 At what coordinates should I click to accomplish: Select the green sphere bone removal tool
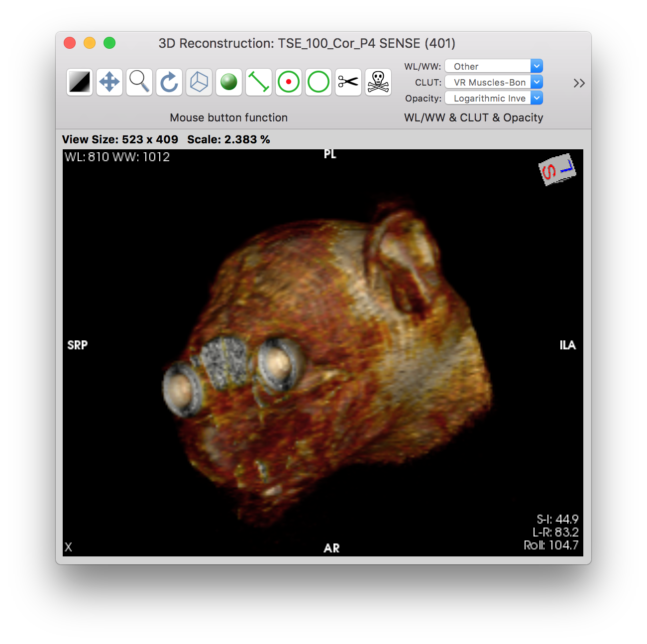click(229, 82)
